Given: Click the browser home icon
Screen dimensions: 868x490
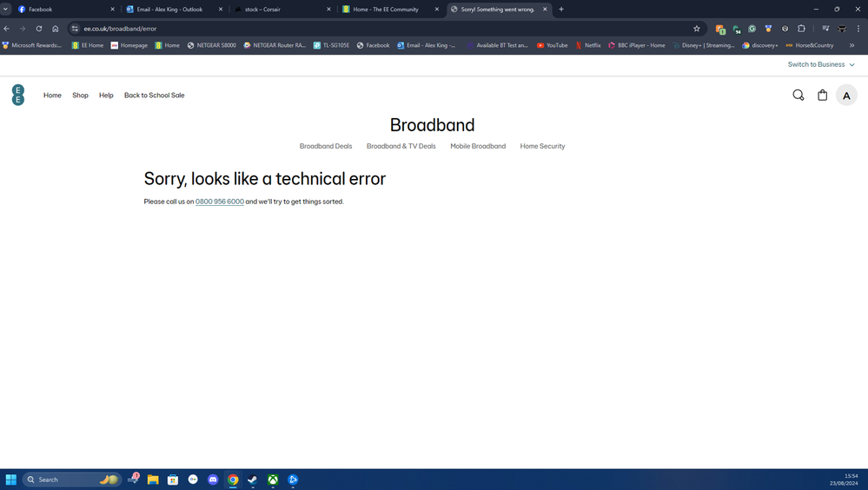Looking at the screenshot, I should coord(56,29).
